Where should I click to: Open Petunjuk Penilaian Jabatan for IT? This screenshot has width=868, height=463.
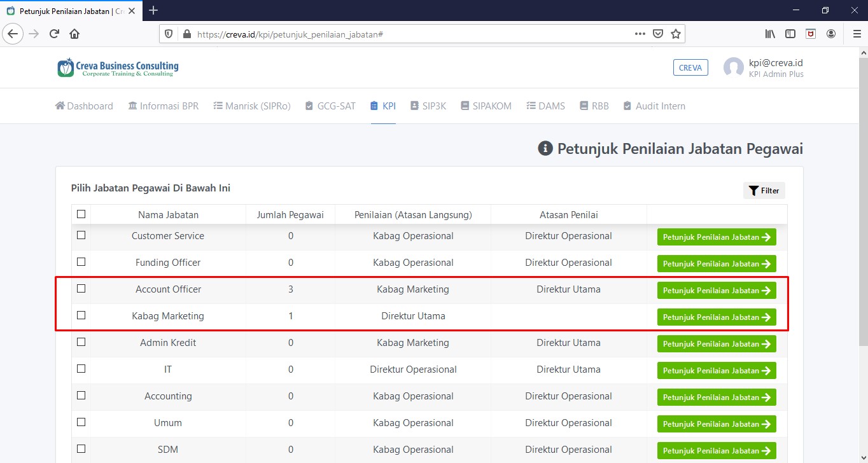717,370
